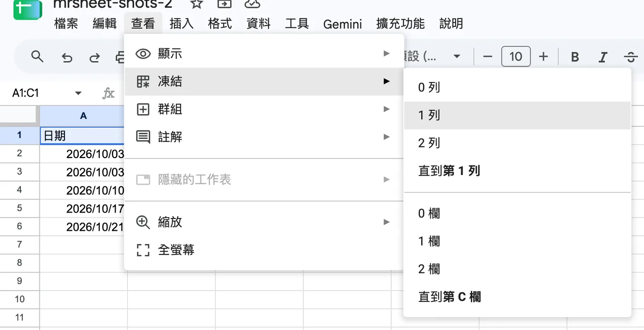Image resolution: width=644 pixels, height=330 pixels.
Task: Toggle strikethrough formatting
Action: point(631,57)
